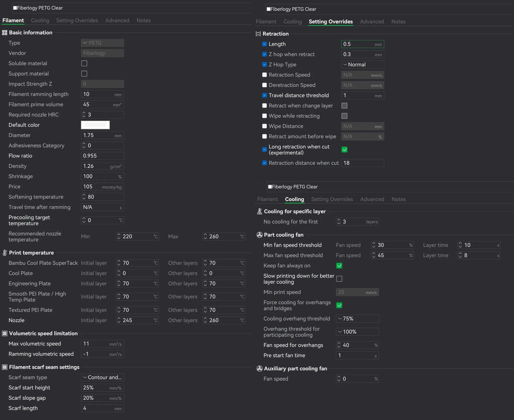
Task: Click the Fiberlogy PETG Clear preset name at left
Action: click(40, 8)
